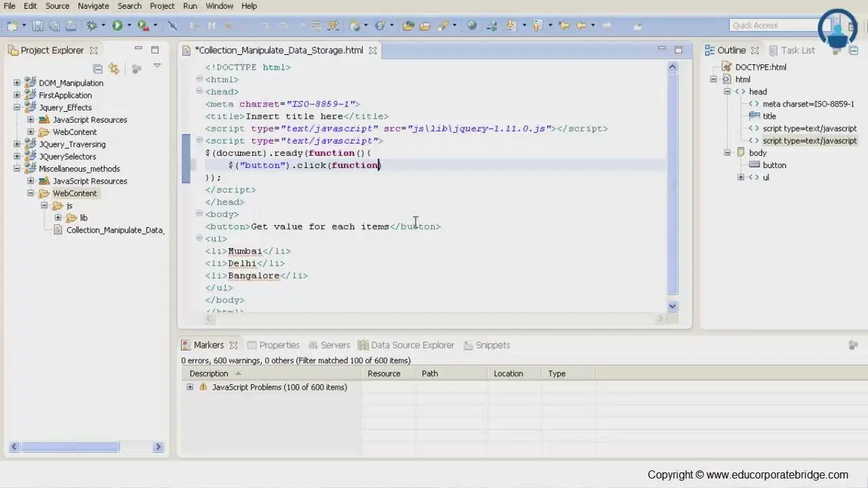Open the File menu

point(9,6)
